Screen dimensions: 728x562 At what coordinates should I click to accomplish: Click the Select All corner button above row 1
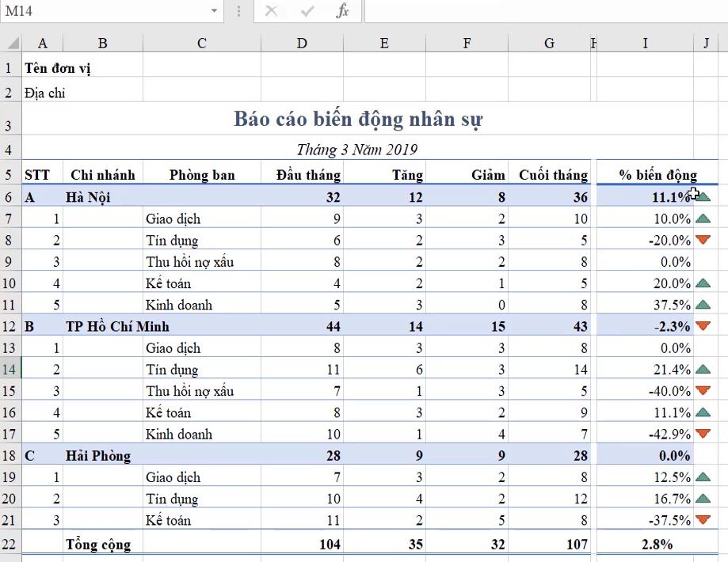[x=13, y=41]
